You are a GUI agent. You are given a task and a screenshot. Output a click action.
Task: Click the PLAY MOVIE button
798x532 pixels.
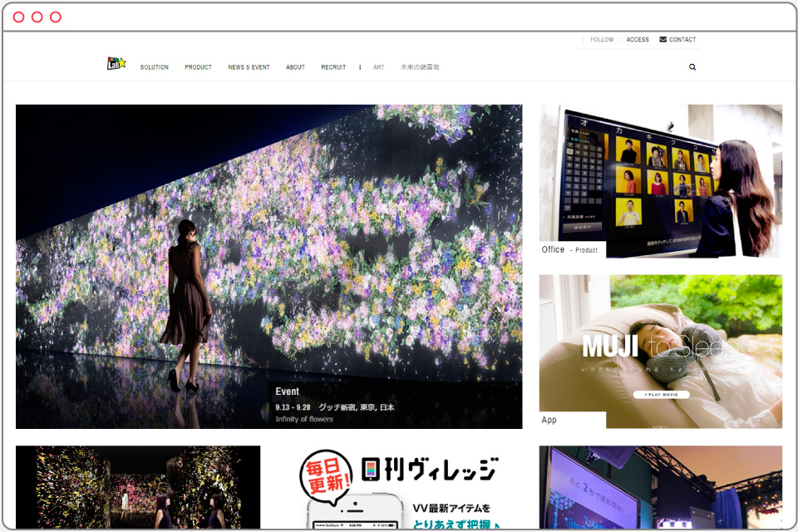(661, 395)
